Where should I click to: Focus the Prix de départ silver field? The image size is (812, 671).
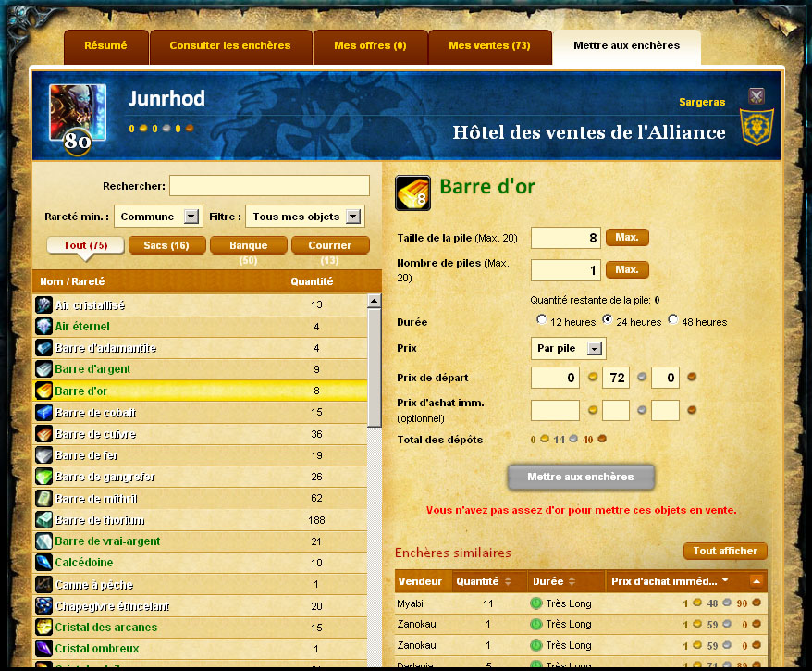pyautogui.click(x=616, y=378)
